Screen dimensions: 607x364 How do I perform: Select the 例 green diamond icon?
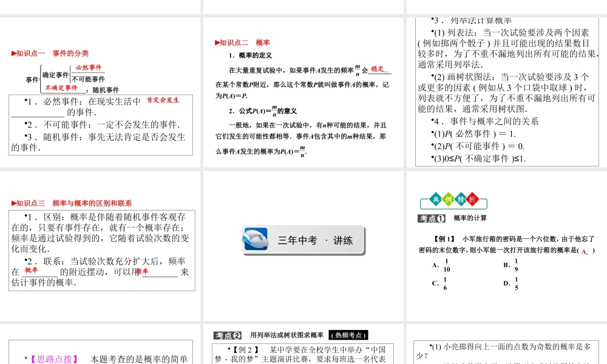pos(449,198)
